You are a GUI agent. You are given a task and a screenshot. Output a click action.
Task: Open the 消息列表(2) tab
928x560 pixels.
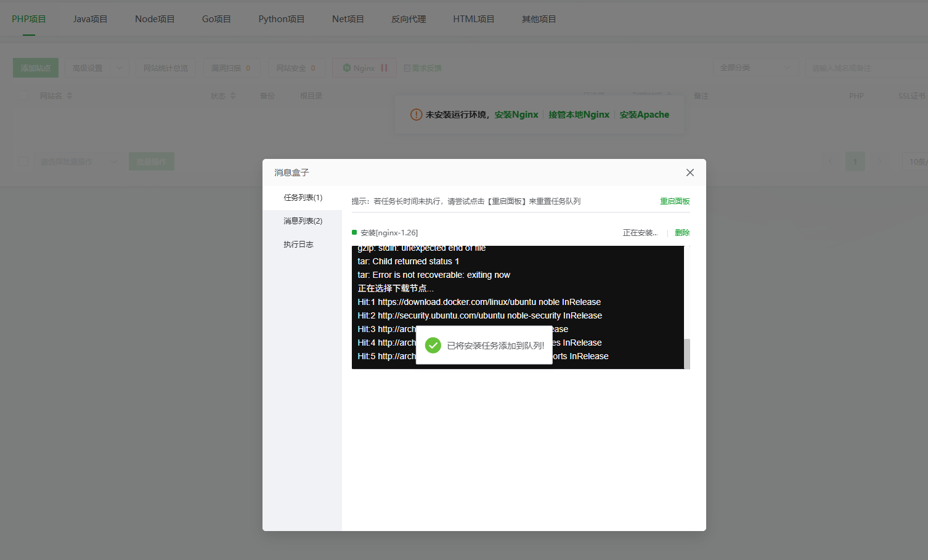pos(303,221)
